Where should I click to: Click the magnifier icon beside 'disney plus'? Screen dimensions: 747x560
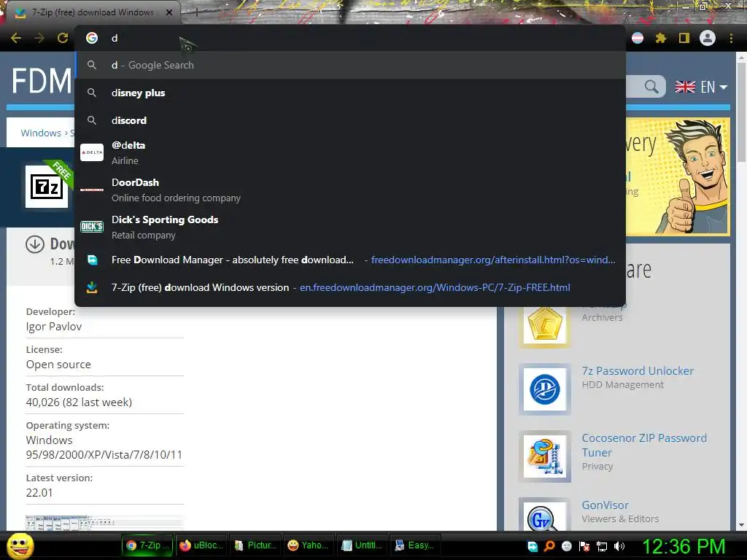coord(92,93)
